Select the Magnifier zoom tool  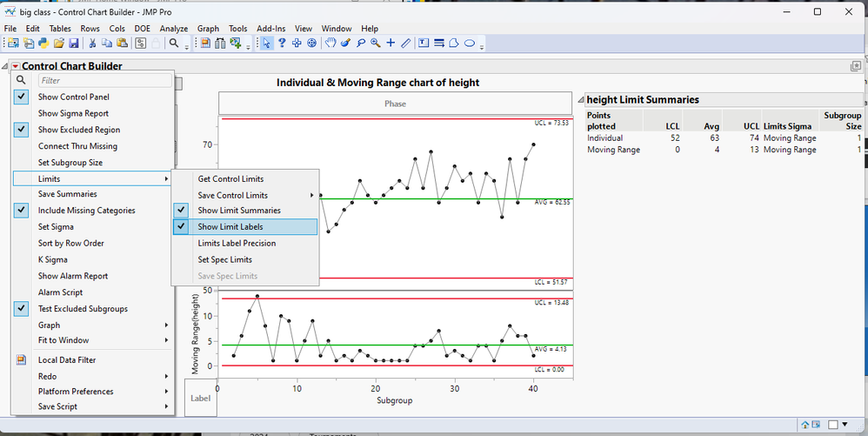tap(376, 44)
